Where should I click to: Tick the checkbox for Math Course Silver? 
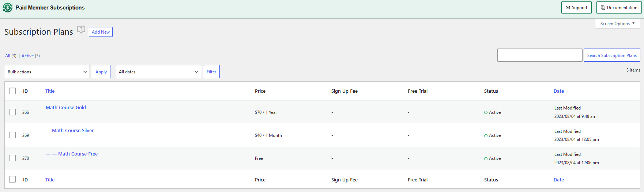point(12,135)
